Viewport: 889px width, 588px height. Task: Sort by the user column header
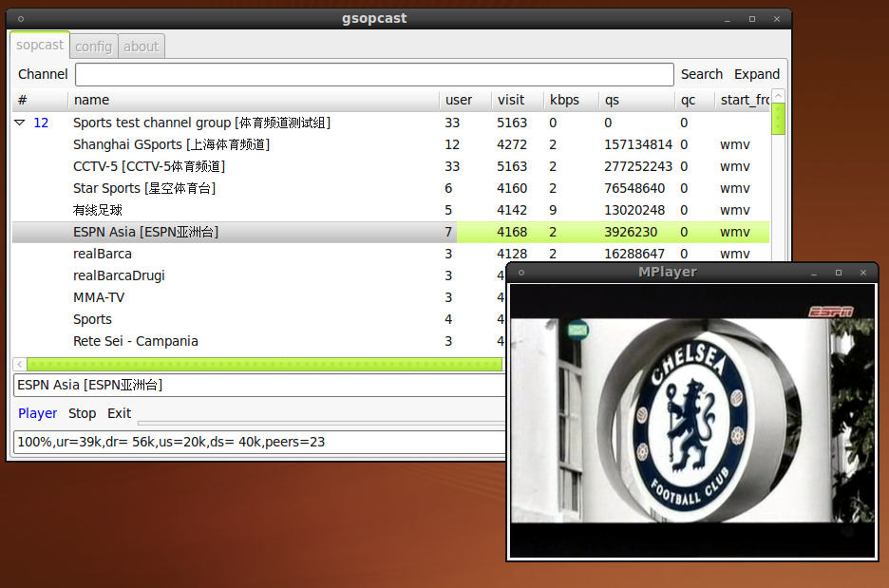tap(464, 100)
